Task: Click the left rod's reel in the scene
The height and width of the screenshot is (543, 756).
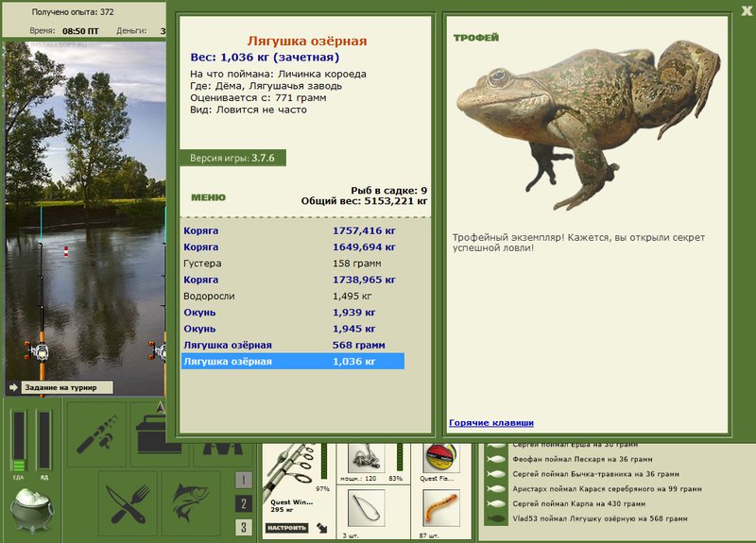Action: coord(38,351)
